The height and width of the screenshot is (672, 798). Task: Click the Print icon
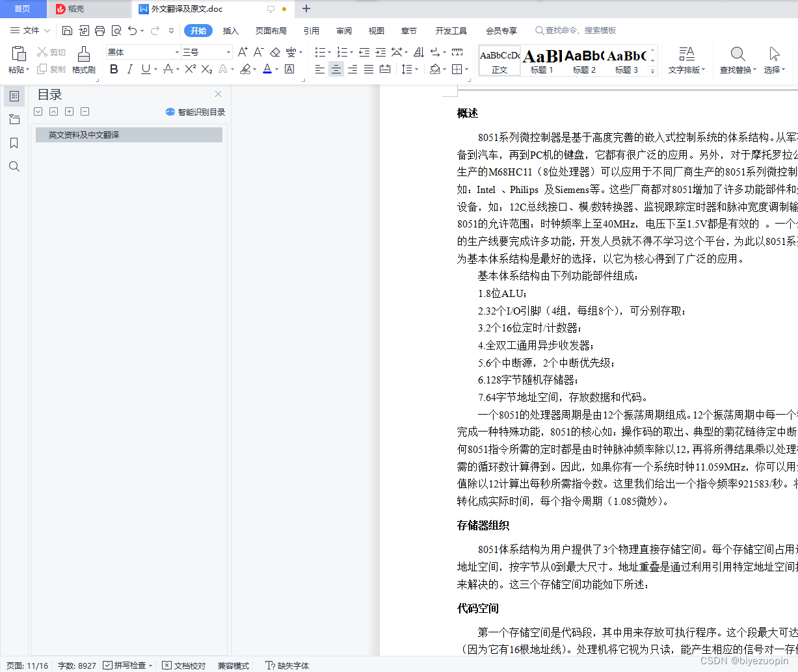[x=100, y=30]
